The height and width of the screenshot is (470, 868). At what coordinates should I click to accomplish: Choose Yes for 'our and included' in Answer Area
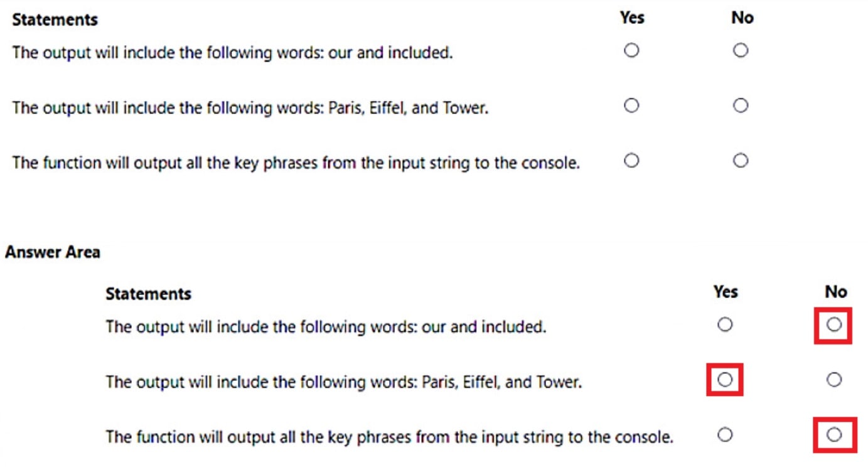(x=725, y=324)
